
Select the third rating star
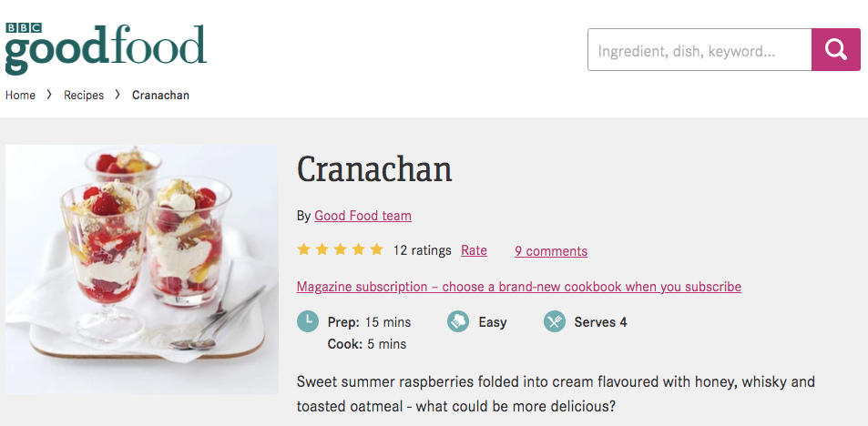click(341, 249)
